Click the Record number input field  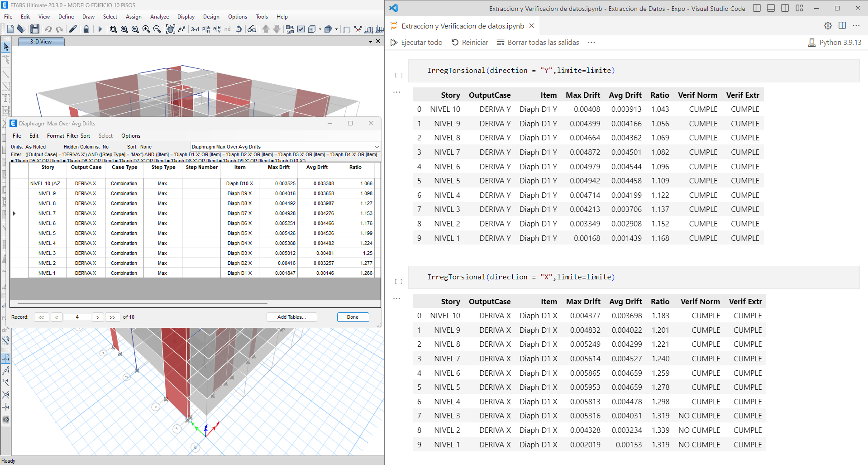(77, 317)
